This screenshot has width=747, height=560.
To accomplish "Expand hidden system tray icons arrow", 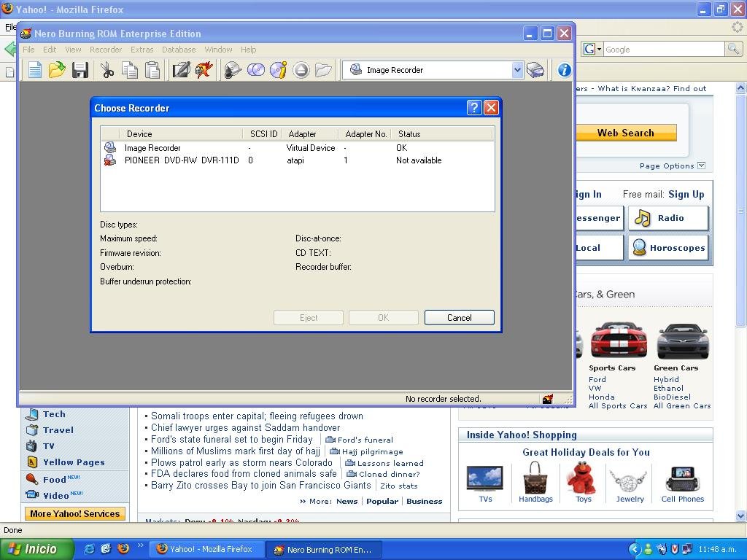I will [x=634, y=550].
